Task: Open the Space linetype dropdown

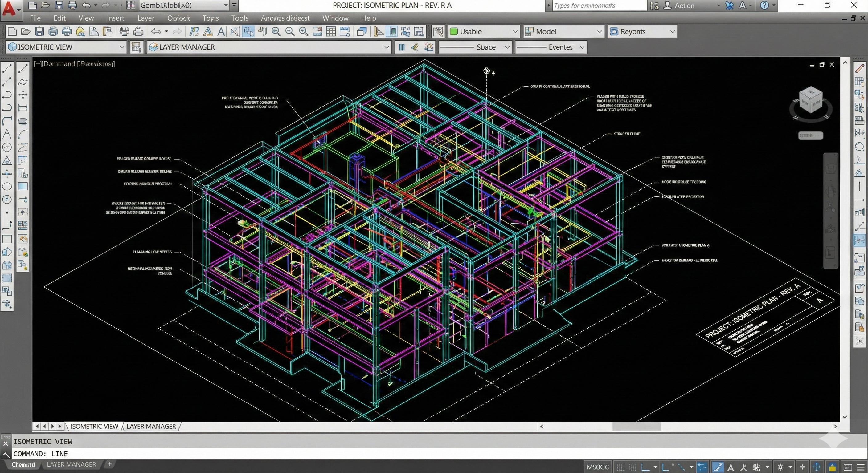Action: [x=475, y=47]
